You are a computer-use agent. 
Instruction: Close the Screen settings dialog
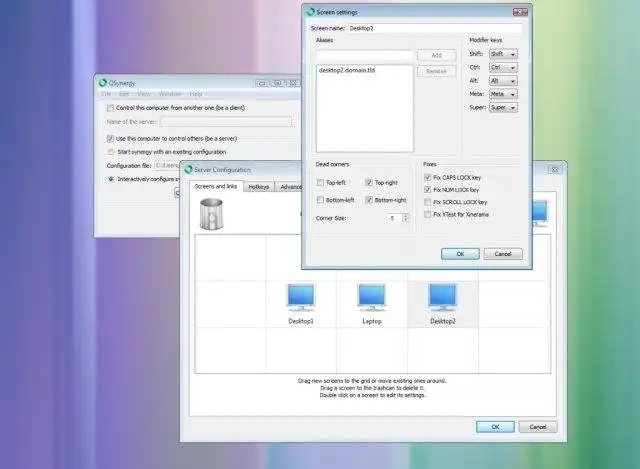pyautogui.click(x=520, y=12)
